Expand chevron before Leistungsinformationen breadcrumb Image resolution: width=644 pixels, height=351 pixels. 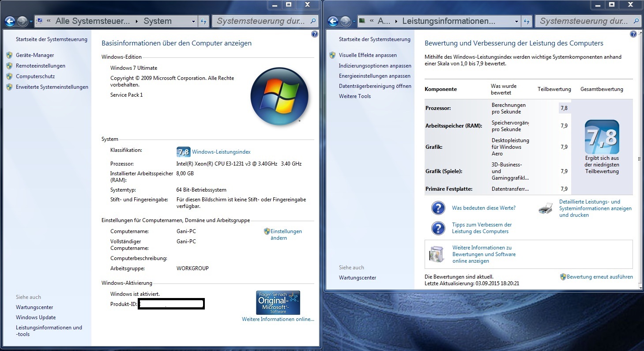(396, 21)
